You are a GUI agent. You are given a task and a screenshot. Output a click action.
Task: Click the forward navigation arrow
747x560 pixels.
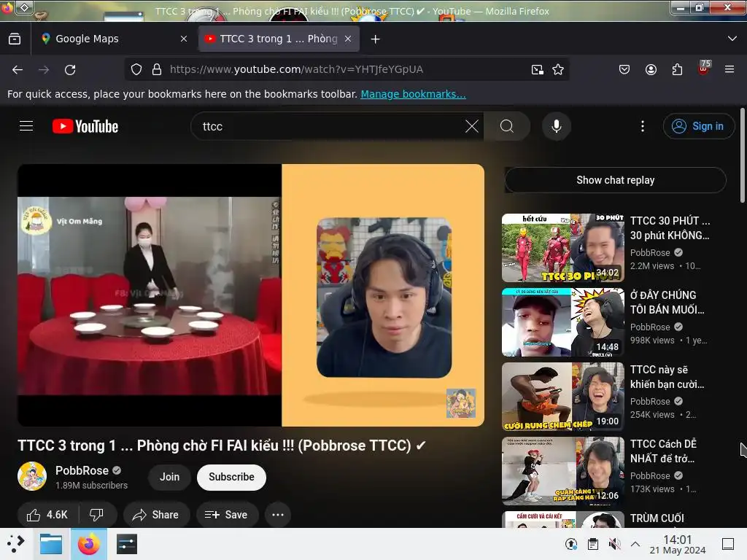pos(44,69)
